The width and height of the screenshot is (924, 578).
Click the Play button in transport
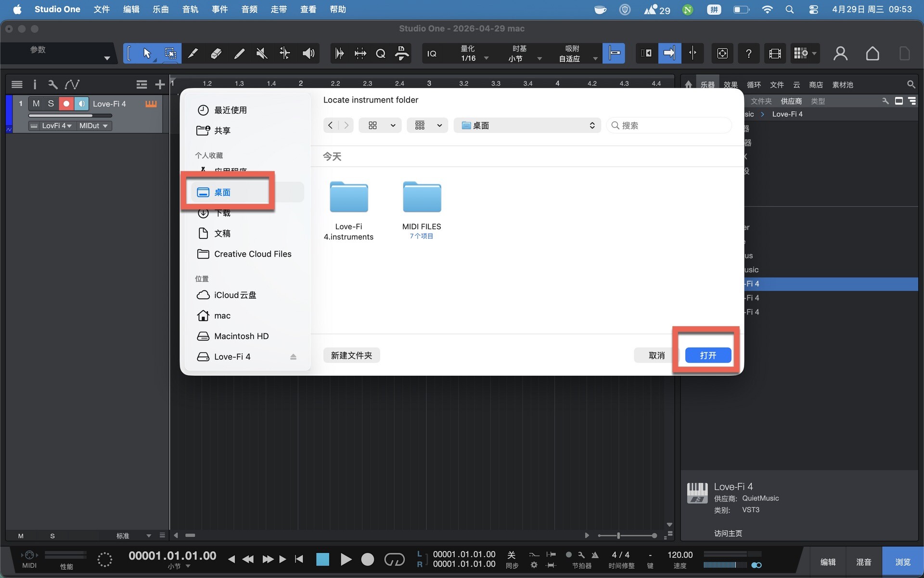point(346,559)
